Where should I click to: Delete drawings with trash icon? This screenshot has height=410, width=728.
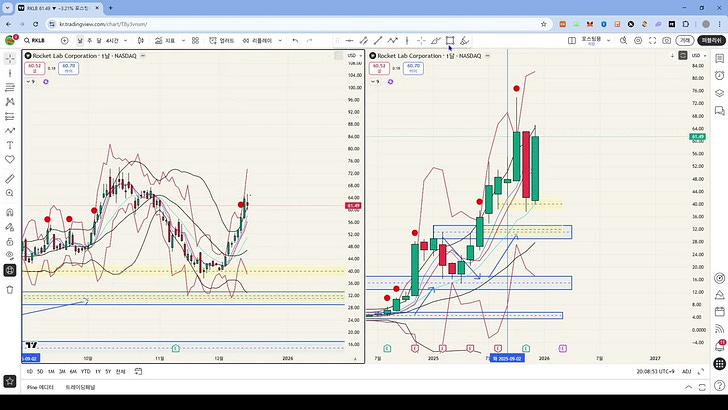click(10, 290)
